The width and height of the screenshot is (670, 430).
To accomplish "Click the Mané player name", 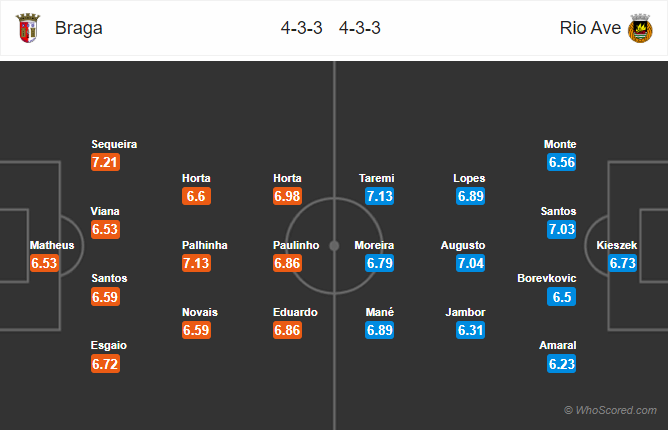I will click(x=379, y=312).
